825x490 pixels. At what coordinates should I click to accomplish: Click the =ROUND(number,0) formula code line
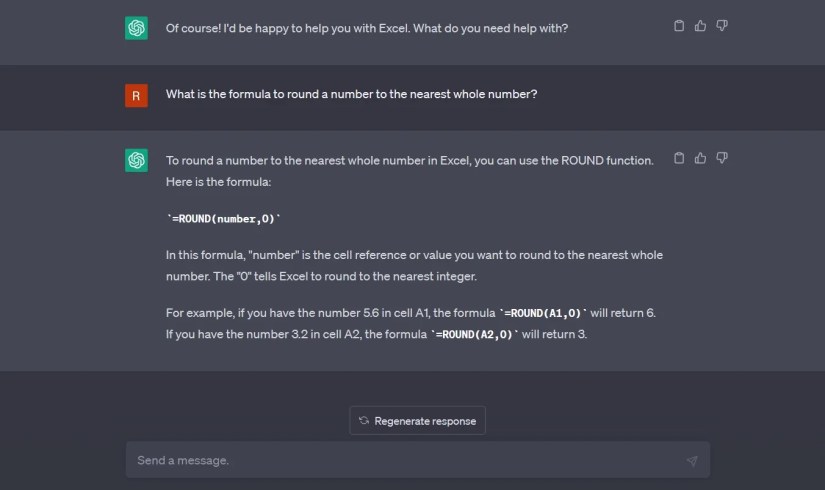tap(224, 218)
